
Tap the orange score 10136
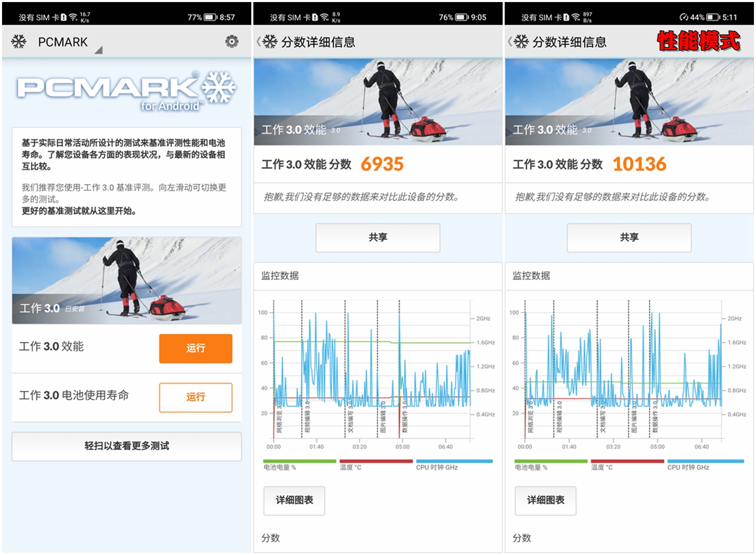[x=639, y=164]
